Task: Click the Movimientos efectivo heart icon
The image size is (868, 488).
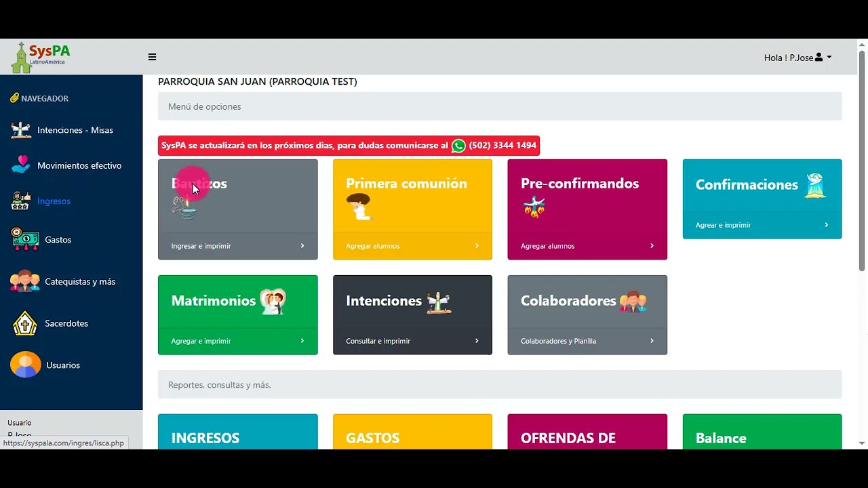Action: tap(21, 165)
